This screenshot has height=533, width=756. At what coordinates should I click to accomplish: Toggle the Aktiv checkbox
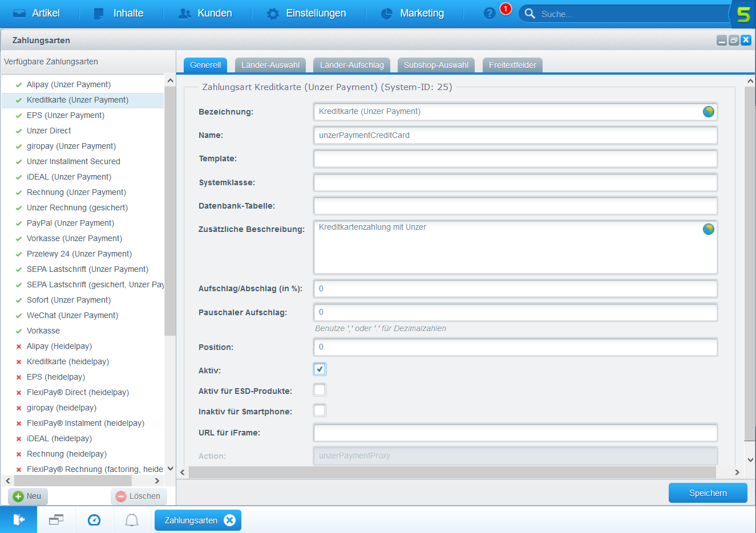[320, 369]
